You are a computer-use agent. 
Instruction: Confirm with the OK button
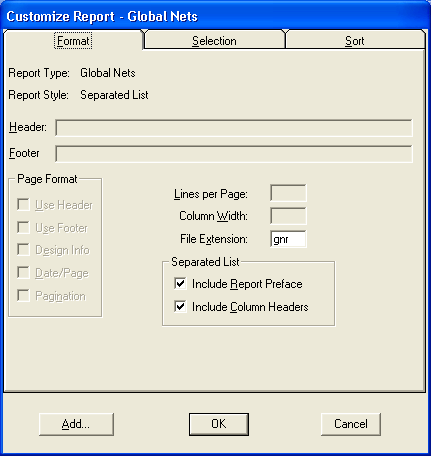(x=219, y=424)
